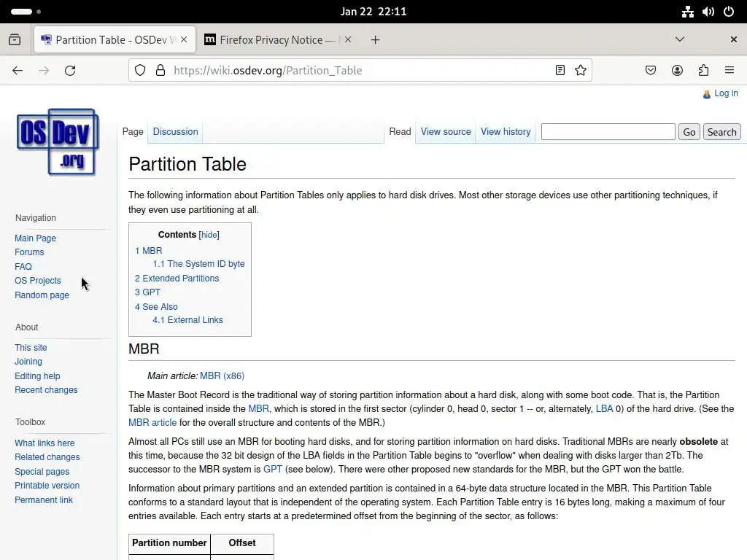This screenshot has width=747, height=560.
Task: Open the This site link
Action: 31,348
